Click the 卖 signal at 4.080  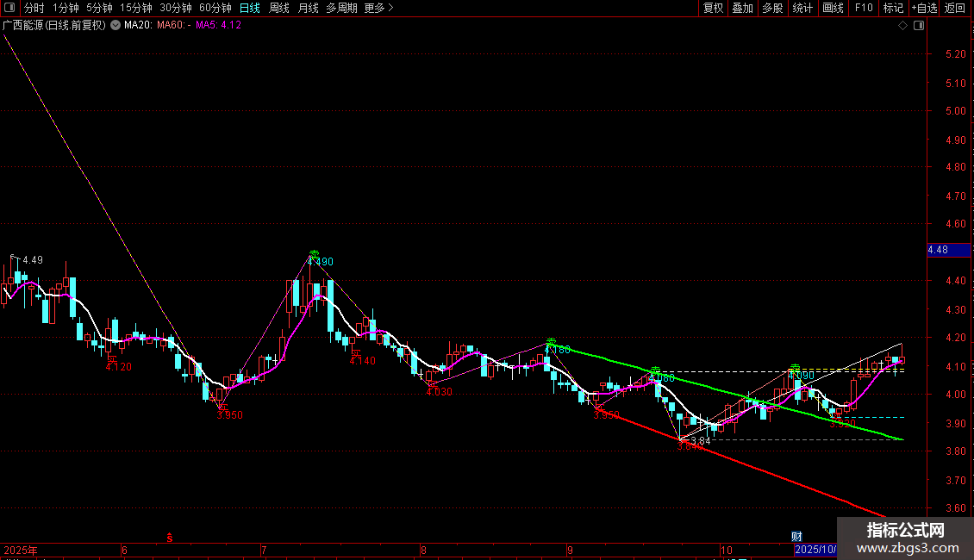[655, 370]
